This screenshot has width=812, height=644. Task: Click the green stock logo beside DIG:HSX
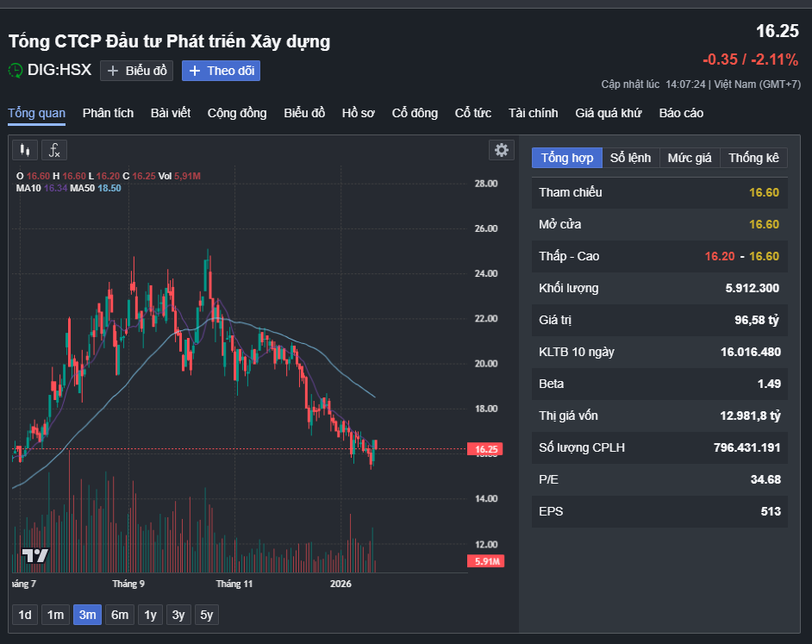(x=14, y=71)
